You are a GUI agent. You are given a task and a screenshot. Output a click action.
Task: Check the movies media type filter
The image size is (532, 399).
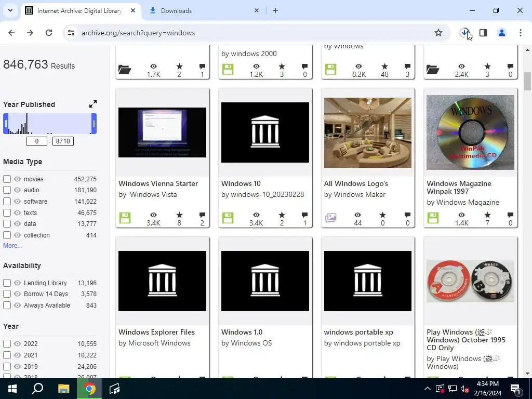(x=7, y=179)
